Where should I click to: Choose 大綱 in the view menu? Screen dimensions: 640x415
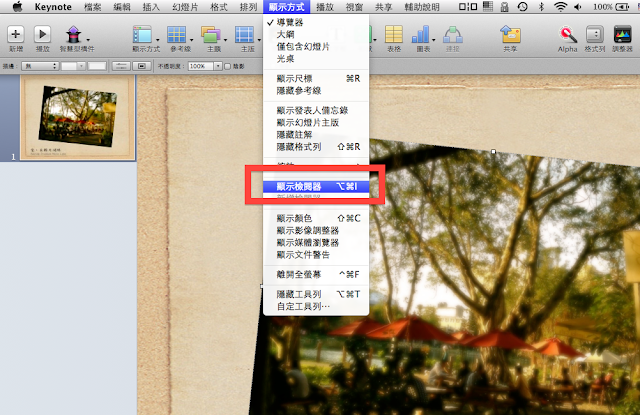tap(316, 35)
